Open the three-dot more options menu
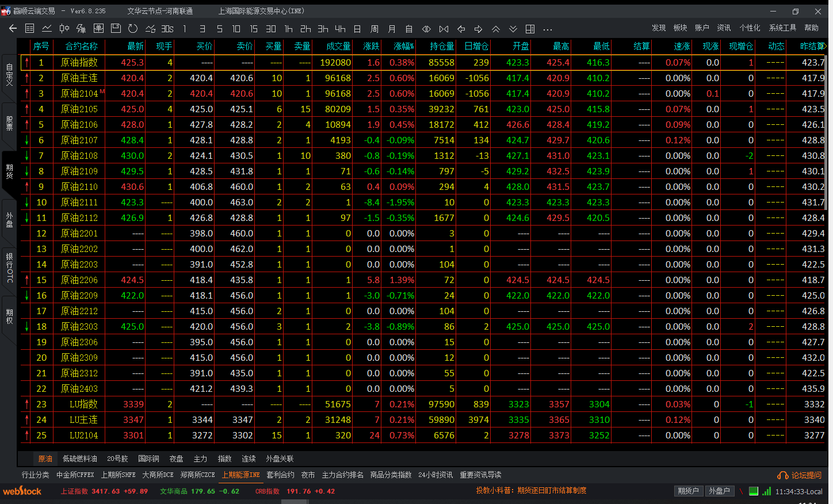This screenshot has height=504, width=833. [548, 29]
